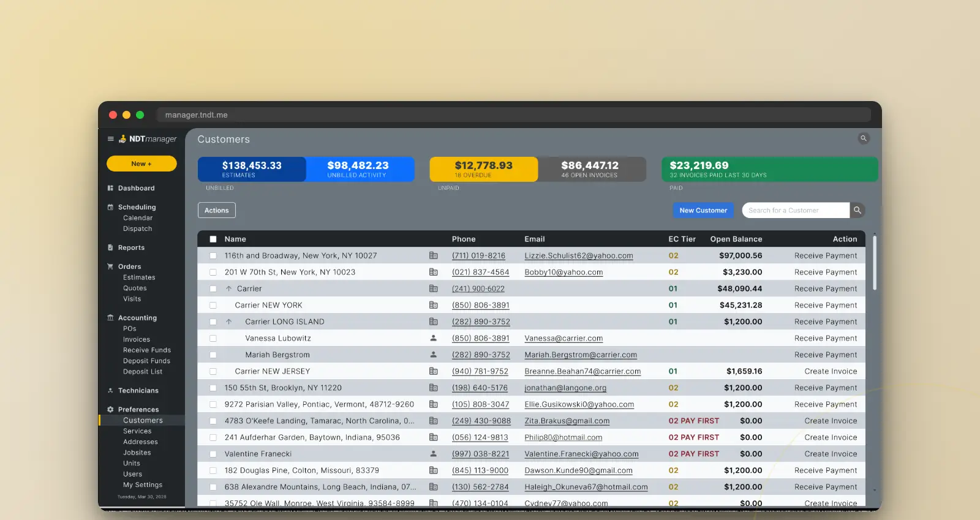Select checkbox for Valentine Franecki row
This screenshot has height=520, width=980.
click(x=213, y=454)
